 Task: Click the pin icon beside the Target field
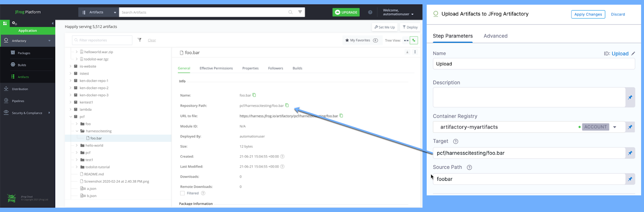point(630,153)
